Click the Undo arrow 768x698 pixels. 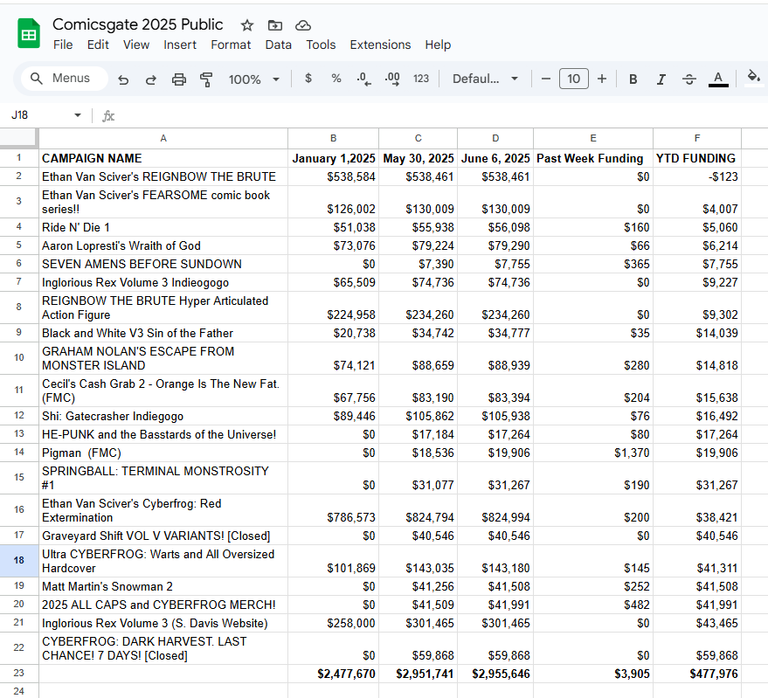[x=123, y=79]
